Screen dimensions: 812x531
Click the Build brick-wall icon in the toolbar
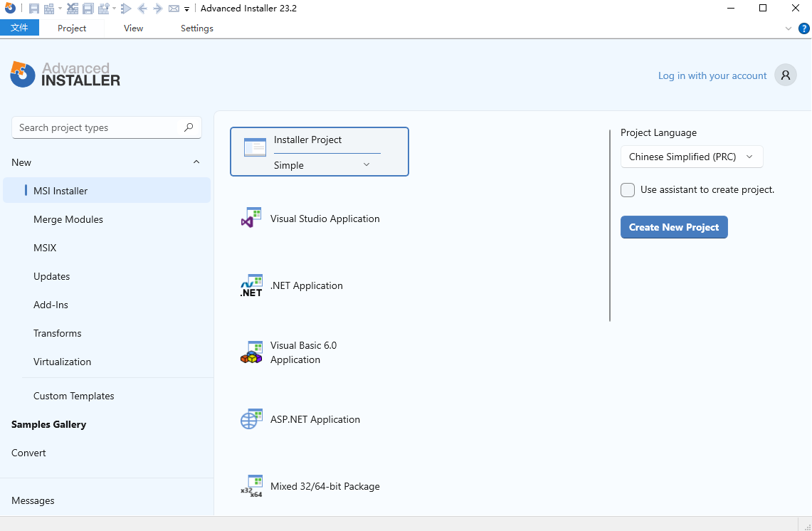click(49, 9)
